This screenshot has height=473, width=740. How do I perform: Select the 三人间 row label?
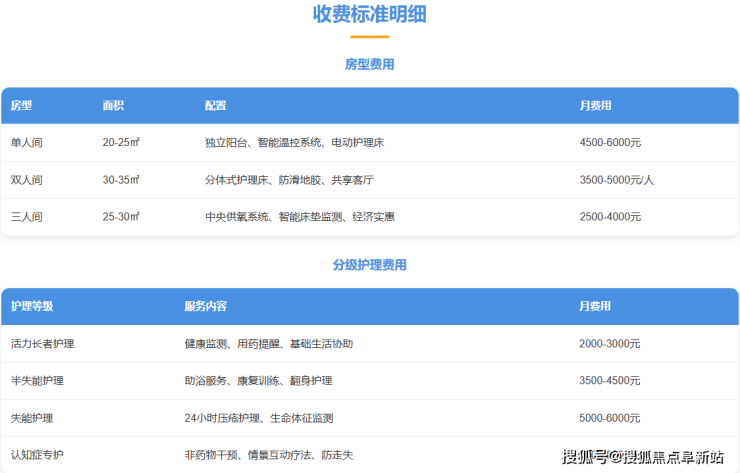click(27, 217)
